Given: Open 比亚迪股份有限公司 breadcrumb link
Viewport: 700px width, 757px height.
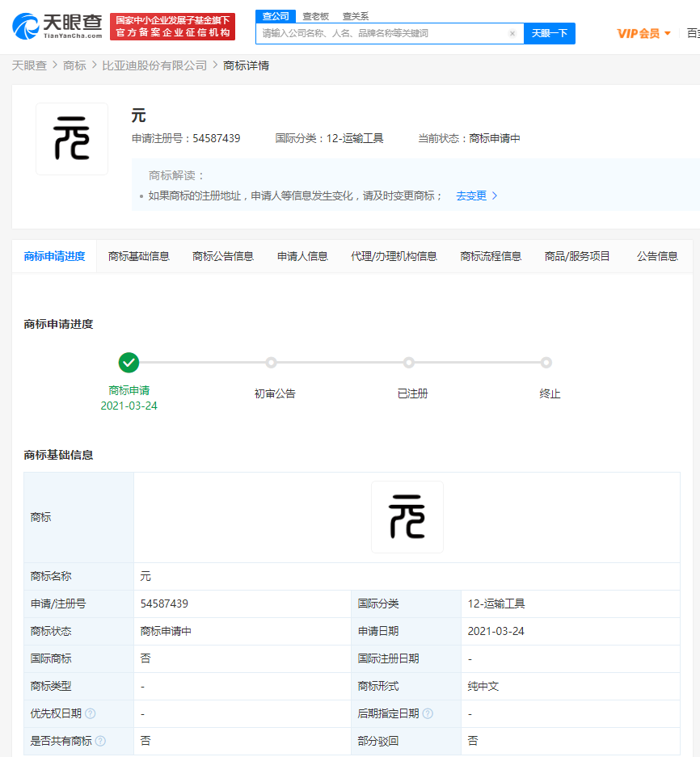Looking at the screenshot, I should [x=154, y=65].
